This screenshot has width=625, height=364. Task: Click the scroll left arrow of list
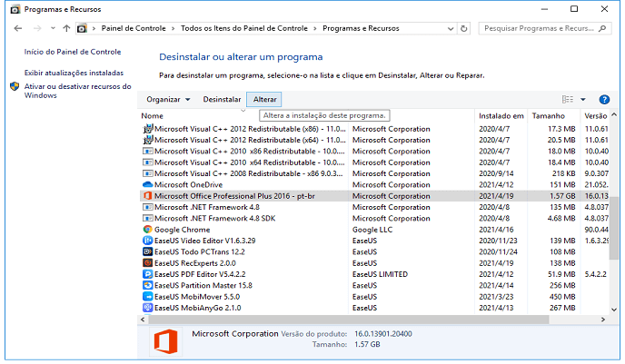coord(144,320)
